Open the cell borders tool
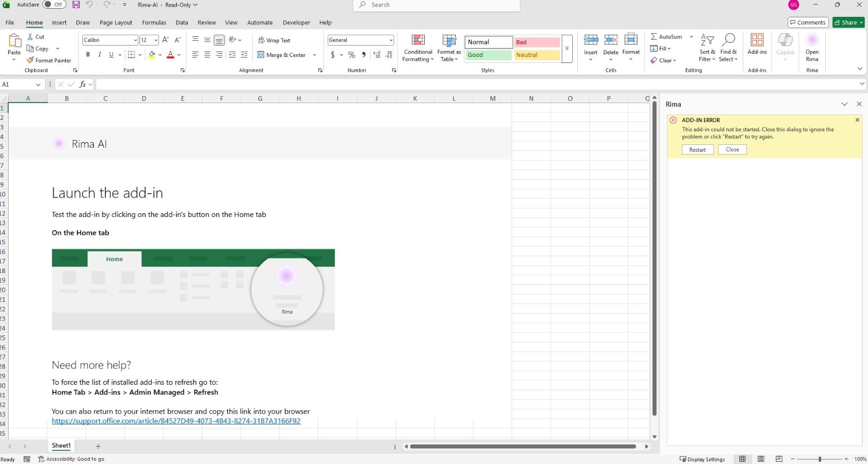 pos(131,55)
